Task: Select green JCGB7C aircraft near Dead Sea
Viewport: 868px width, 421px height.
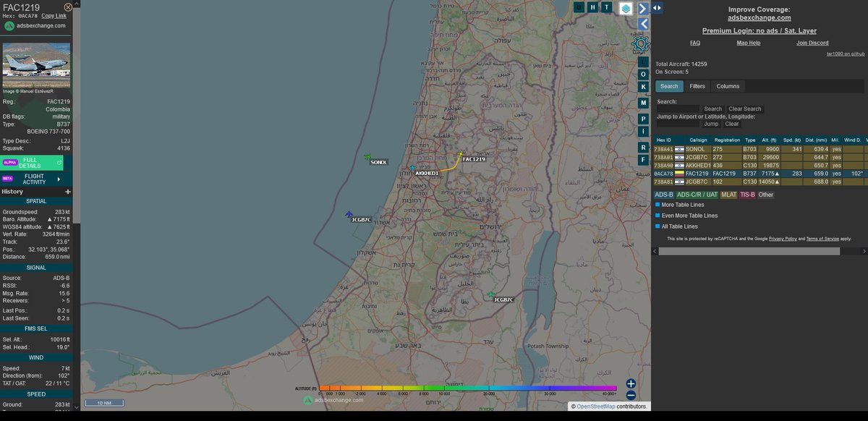Action: [x=491, y=294]
